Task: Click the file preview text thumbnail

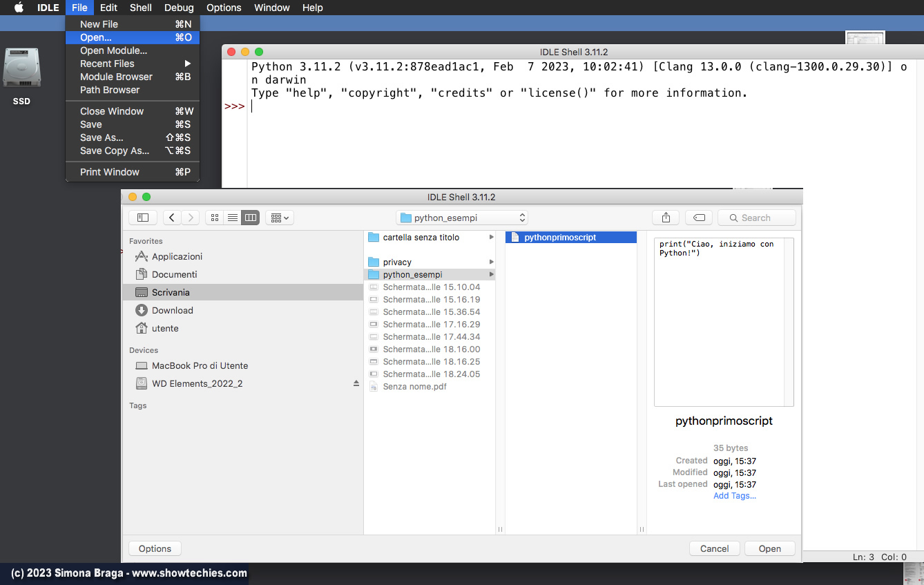Action: click(x=724, y=322)
